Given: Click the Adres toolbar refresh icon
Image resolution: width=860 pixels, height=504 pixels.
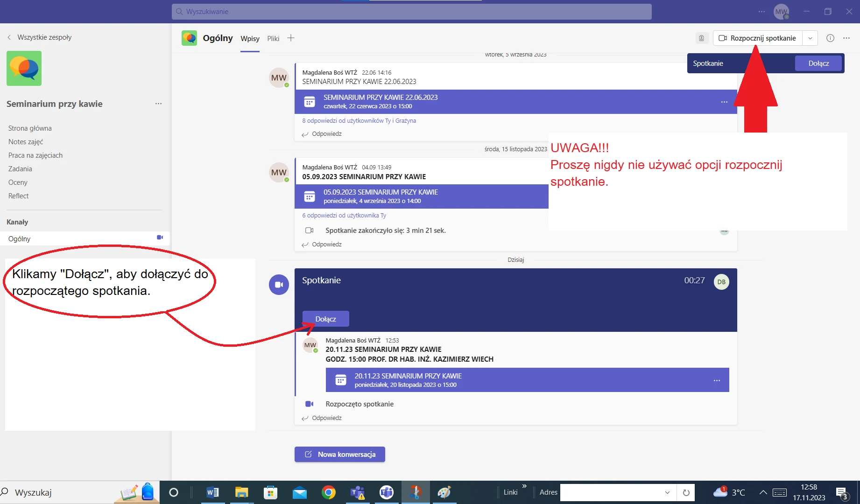Looking at the screenshot, I should point(686,492).
